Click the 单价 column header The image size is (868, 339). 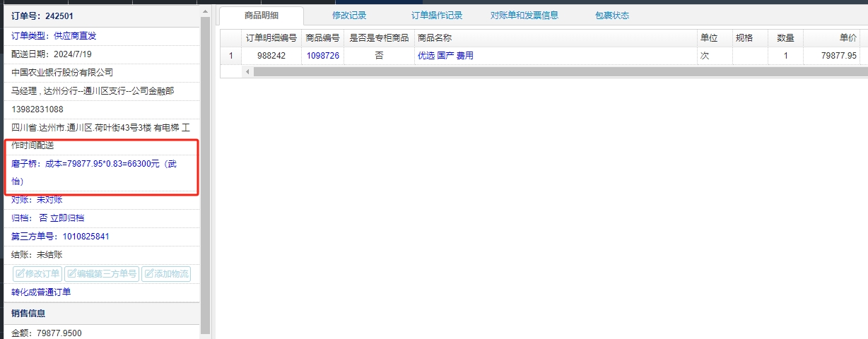(831, 37)
